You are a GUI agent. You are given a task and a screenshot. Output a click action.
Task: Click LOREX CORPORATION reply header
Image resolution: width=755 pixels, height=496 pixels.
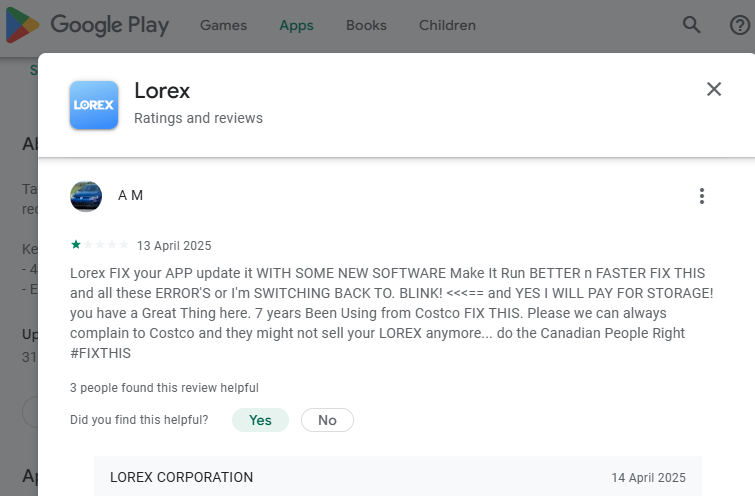pos(182,477)
